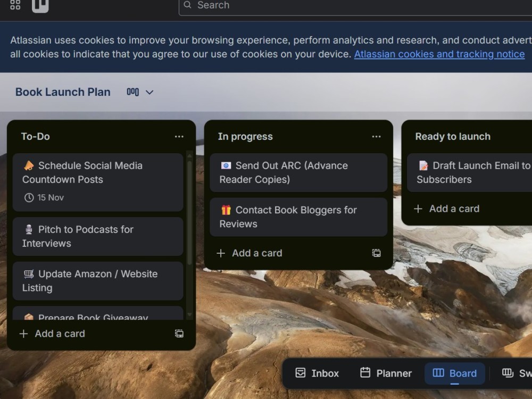The image size is (532, 399).
Task: Open Update Amazon / Website Listing card
Action: click(x=98, y=281)
